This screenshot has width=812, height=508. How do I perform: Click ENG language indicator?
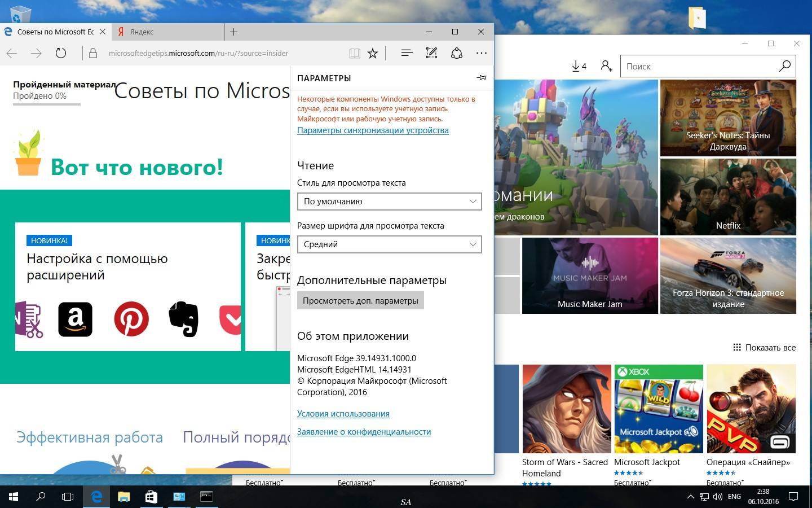coord(734,497)
